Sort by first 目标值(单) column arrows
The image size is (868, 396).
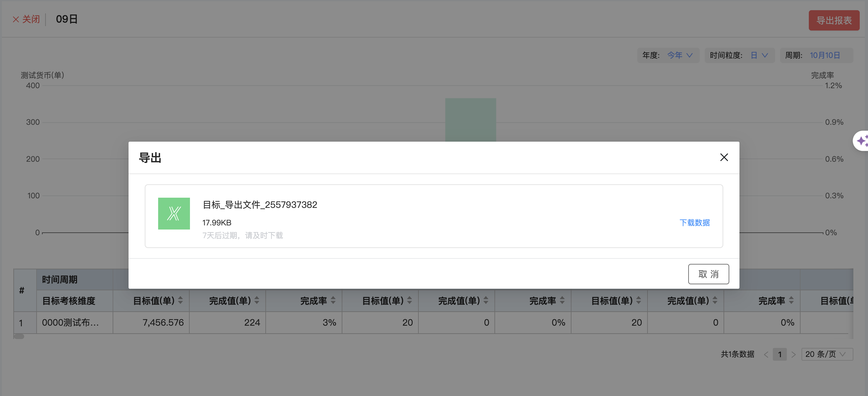pos(181,300)
